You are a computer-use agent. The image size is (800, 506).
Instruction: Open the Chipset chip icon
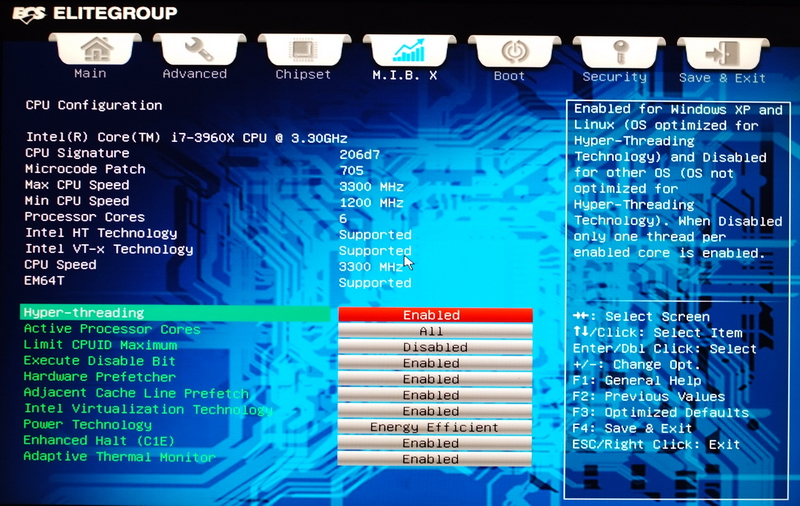[304, 50]
